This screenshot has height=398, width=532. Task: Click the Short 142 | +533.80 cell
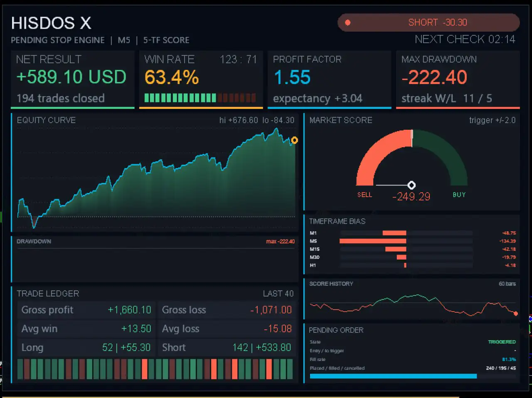point(227,348)
